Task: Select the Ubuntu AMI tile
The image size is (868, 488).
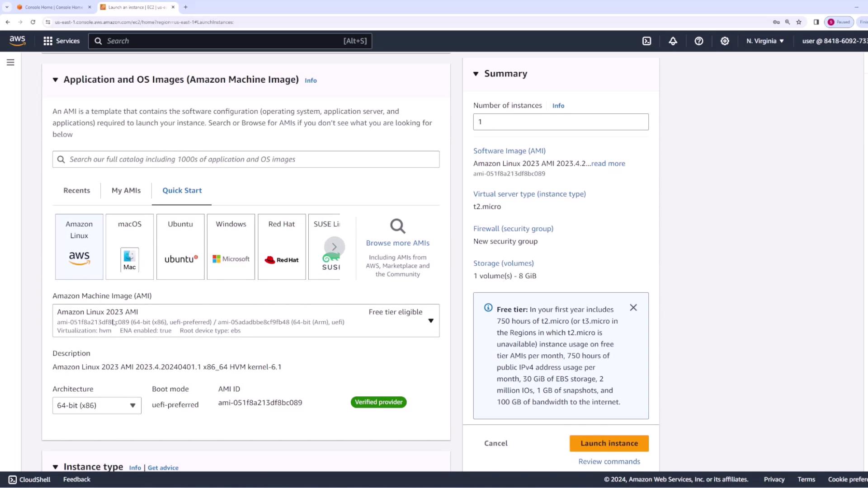Action: click(180, 247)
